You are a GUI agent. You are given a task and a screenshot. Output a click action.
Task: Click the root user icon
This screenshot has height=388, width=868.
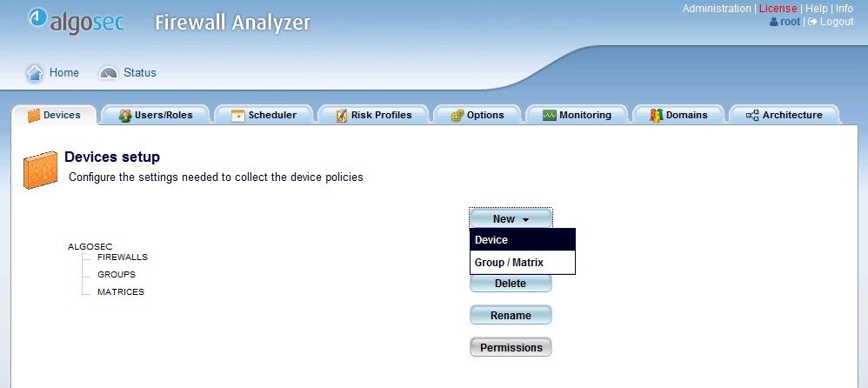click(774, 22)
